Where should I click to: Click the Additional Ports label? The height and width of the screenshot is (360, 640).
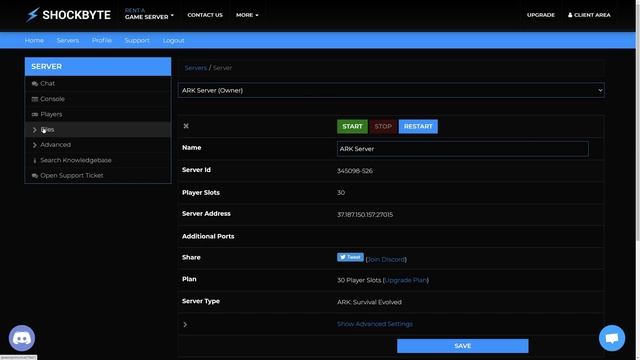point(208,236)
